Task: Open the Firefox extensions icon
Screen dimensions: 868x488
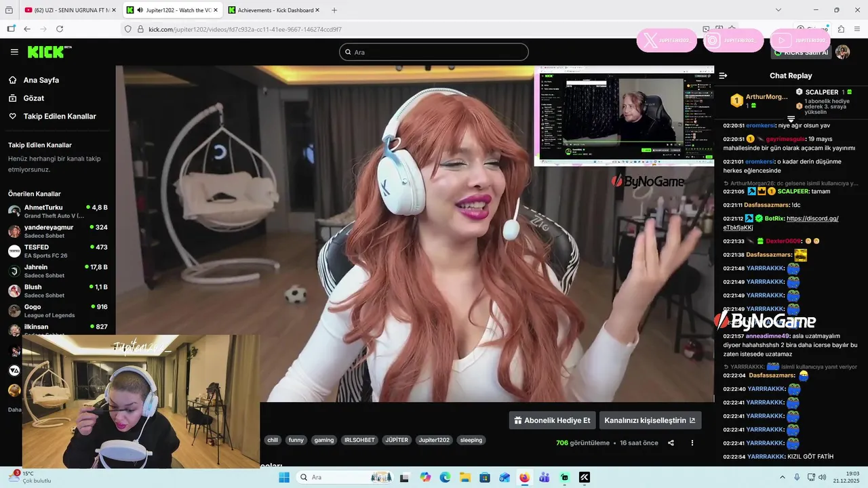Action: (x=841, y=29)
